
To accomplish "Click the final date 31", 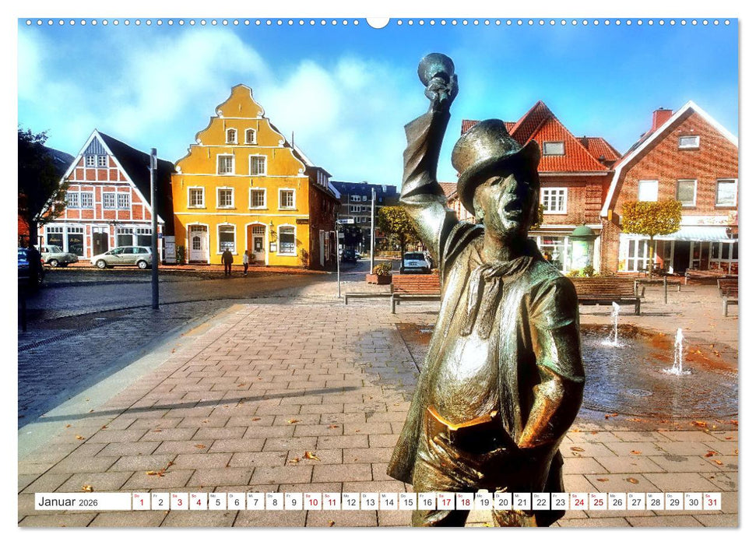I will (712, 502).
